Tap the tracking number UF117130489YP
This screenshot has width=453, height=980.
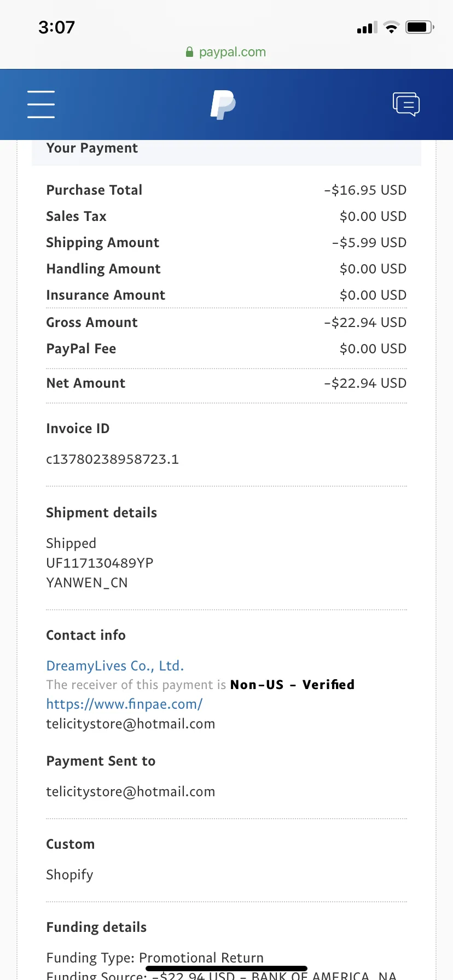click(100, 563)
